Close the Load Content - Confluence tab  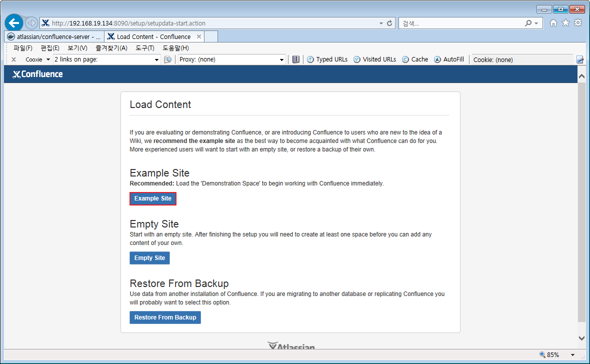tap(199, 36)
